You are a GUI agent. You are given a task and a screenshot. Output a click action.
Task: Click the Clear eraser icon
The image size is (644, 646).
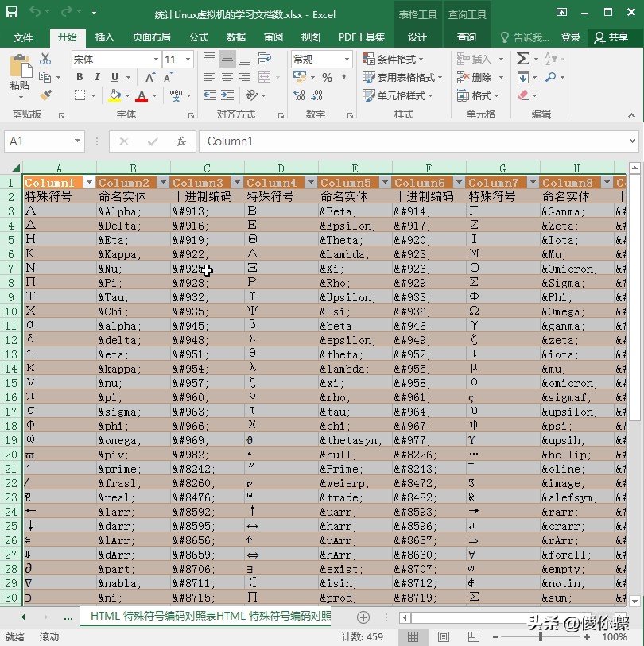(x=523, y=95)
